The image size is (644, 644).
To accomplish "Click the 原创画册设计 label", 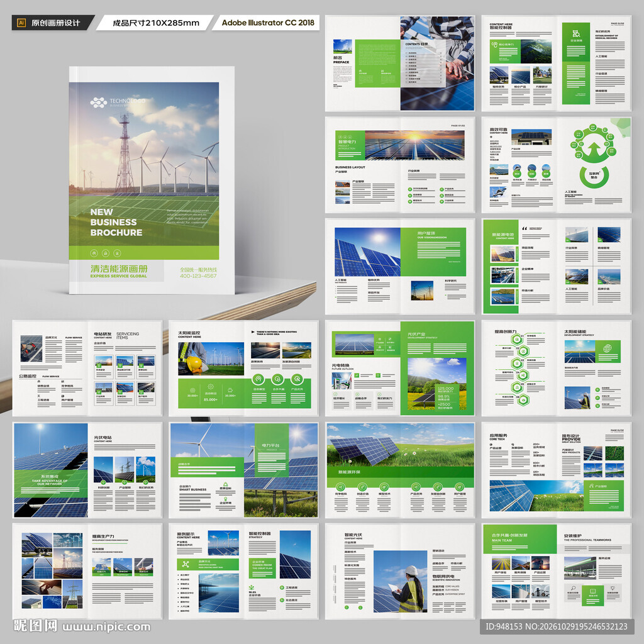I will (55, 23).
